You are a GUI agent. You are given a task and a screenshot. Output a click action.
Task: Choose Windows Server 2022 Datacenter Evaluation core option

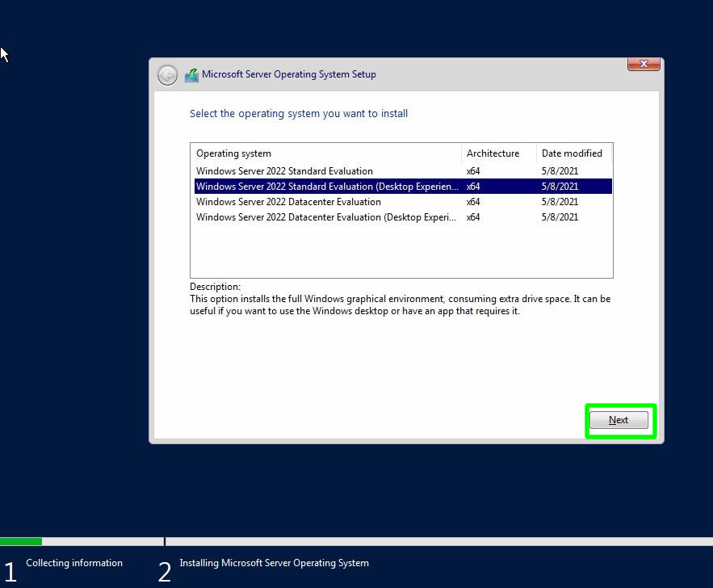[x=288, y=202]
